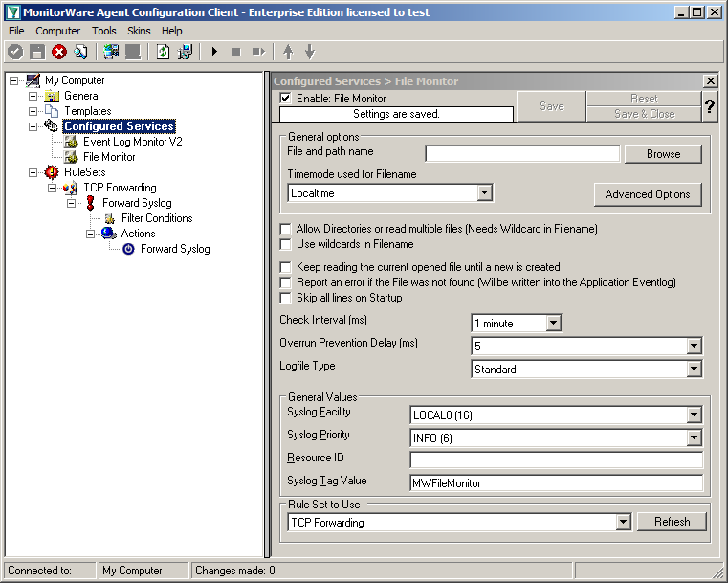Select Forward Syslog action in tree

pos(174,249)
